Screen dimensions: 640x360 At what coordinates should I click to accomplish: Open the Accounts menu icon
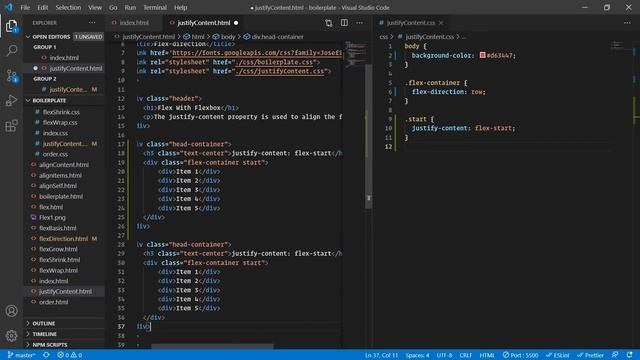(x=11, y=311)
